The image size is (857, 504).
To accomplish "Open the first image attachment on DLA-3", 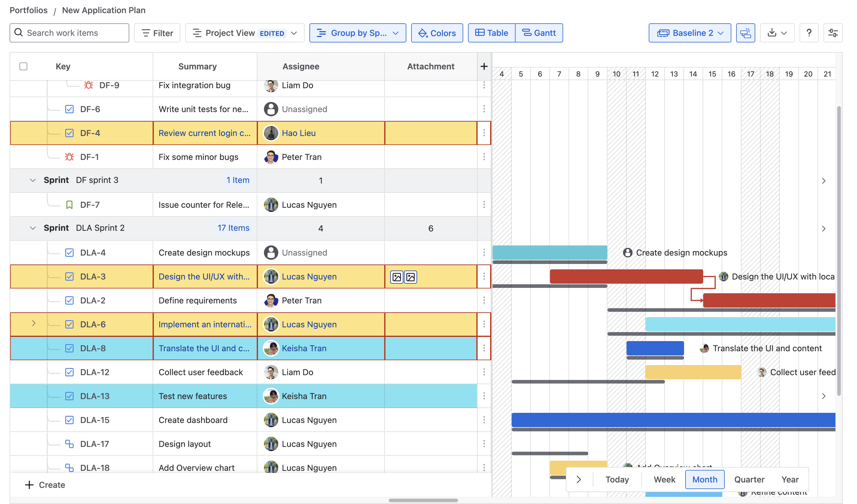I will point(396,277).
